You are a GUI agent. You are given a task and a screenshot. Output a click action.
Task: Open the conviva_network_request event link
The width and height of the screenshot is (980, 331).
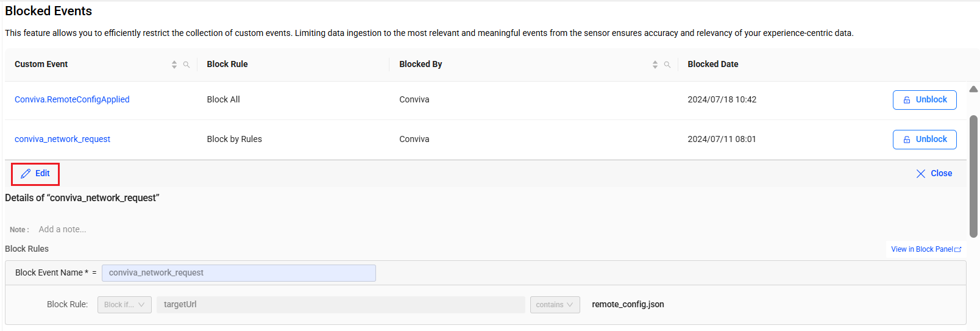62,140
